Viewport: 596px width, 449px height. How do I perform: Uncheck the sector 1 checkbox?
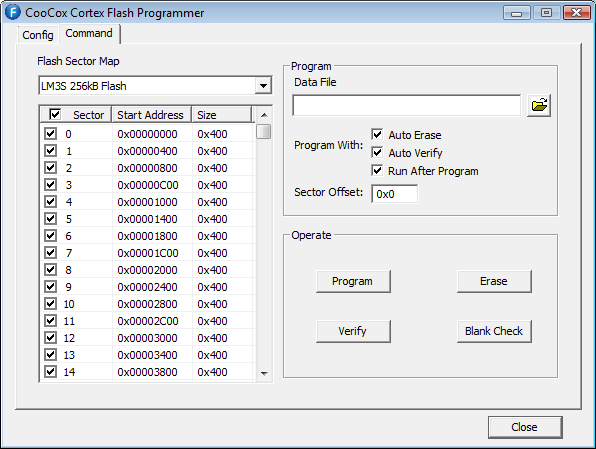click(50, 151)
